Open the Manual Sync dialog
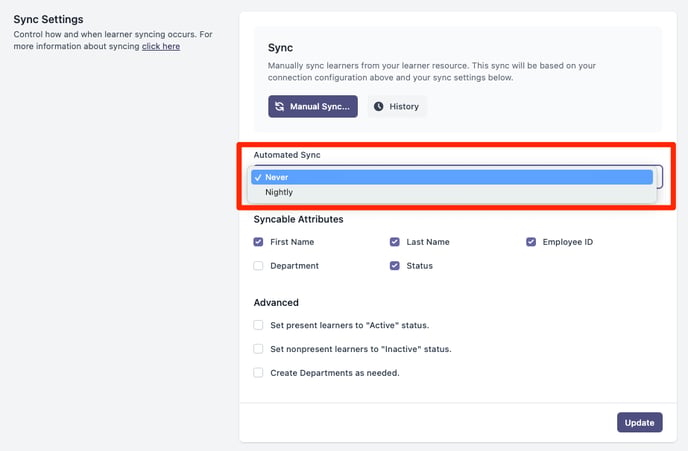 point(313,106)
